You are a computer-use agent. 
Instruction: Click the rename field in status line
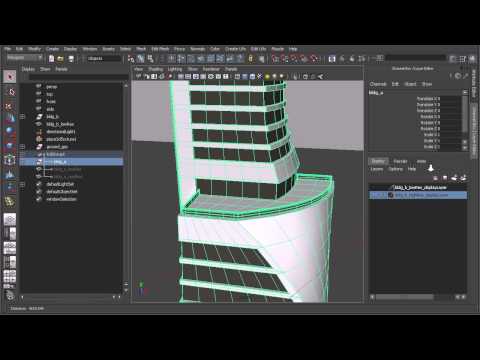tap(416, 58)
